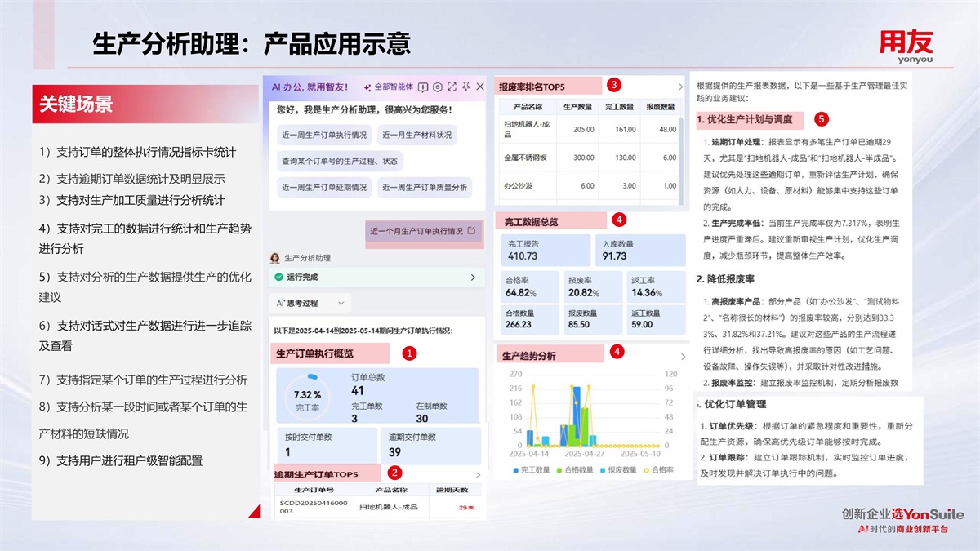980x551 pixels.
Task: Click the edit icon on 近一个月生产订单执行情况 message
Action: click(x=471, y=231)
